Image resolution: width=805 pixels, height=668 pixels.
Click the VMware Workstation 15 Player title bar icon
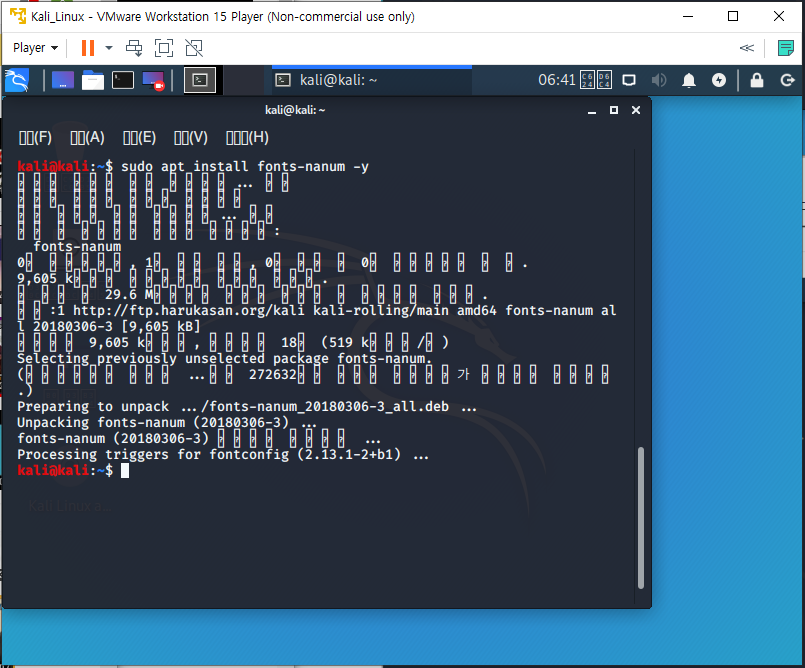click(18, 16)
